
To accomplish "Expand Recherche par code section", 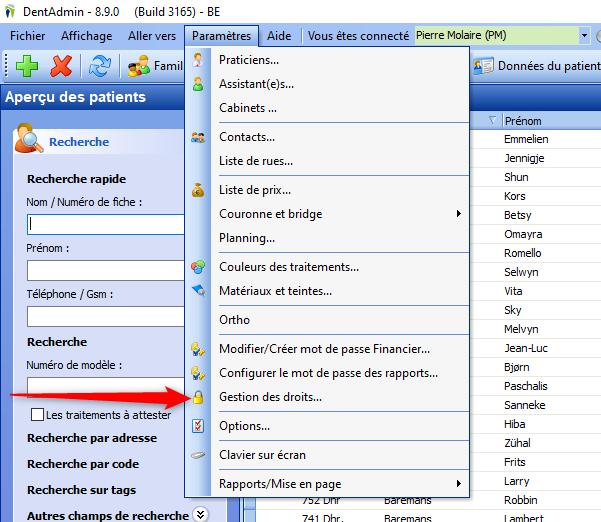I will [x=83, y=464].
